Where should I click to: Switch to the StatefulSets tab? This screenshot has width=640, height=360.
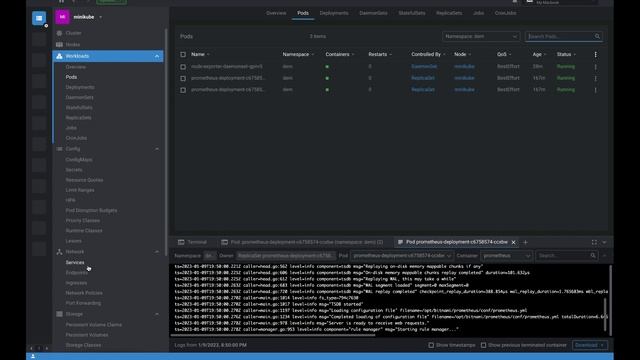tap(412, 13)
